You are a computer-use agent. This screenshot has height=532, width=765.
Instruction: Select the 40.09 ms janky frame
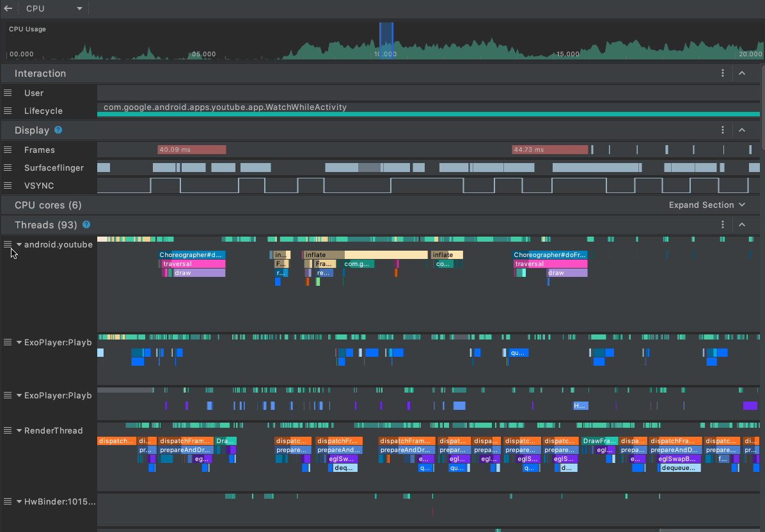[x=192, y=150]
